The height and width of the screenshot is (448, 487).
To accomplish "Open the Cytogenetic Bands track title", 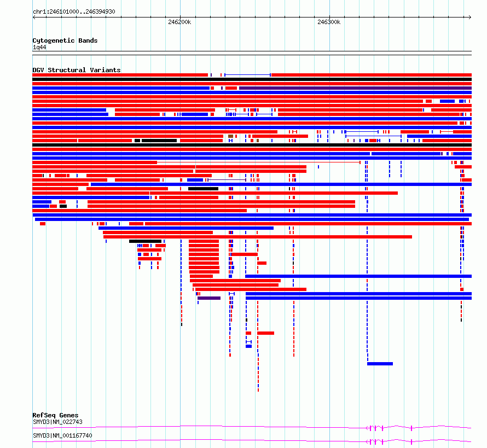I will [x=65, y=40].
